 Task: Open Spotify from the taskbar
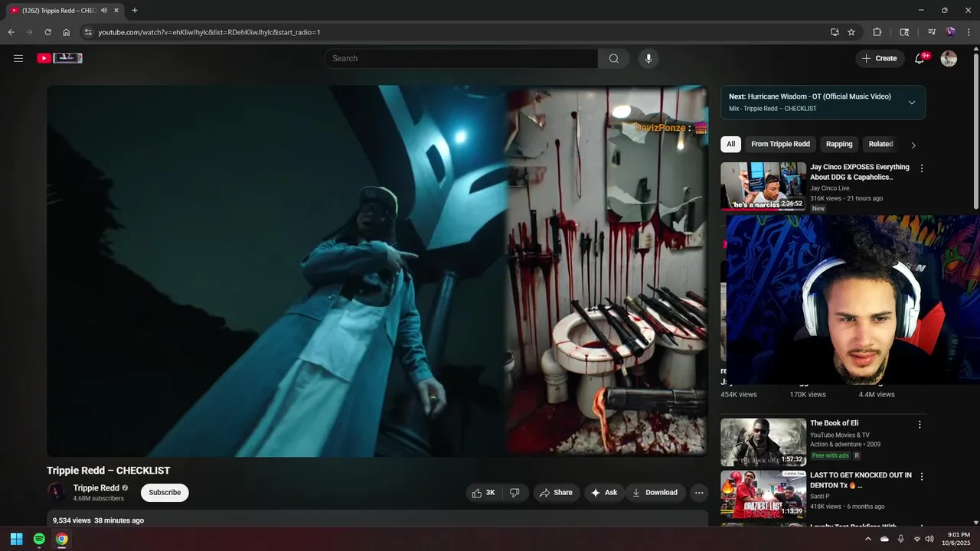click(x=39, y=539)
